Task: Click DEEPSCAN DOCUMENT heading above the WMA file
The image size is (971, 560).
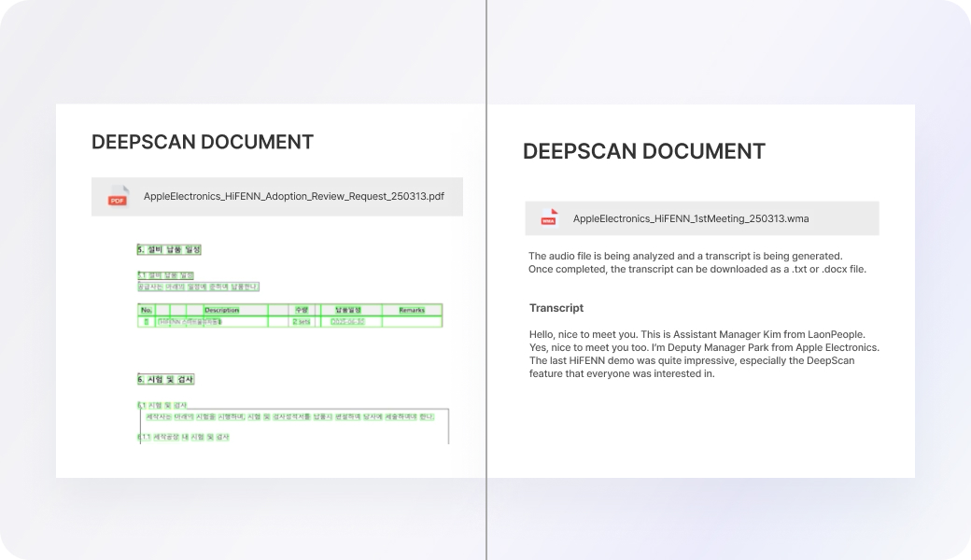Action: point(643,151)
